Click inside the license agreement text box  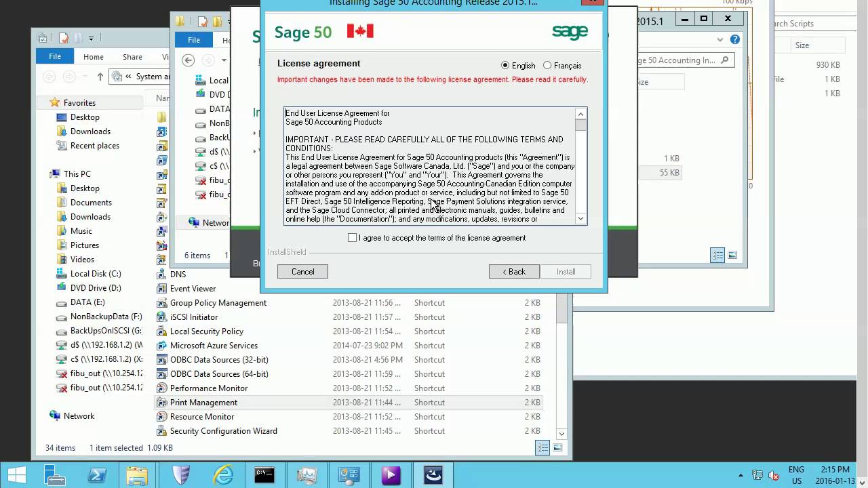(x=429, y=166)
